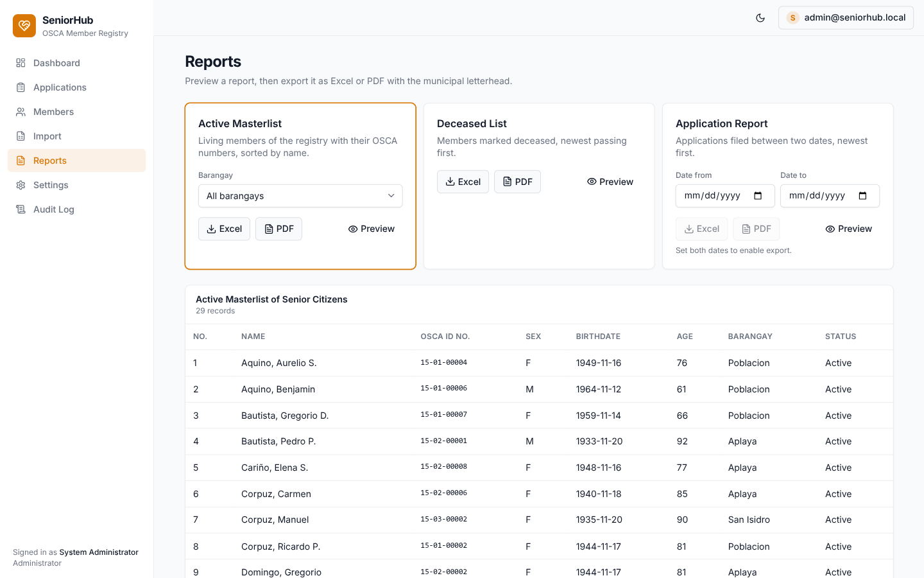Click the BARANGAY column header
This screenshot has width=924, height=578.
click(750, 337)
